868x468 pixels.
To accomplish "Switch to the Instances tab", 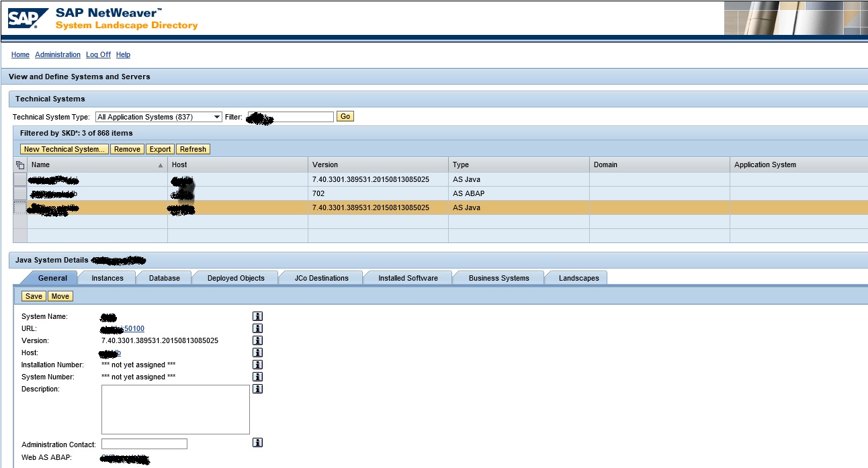I will 107,278.
